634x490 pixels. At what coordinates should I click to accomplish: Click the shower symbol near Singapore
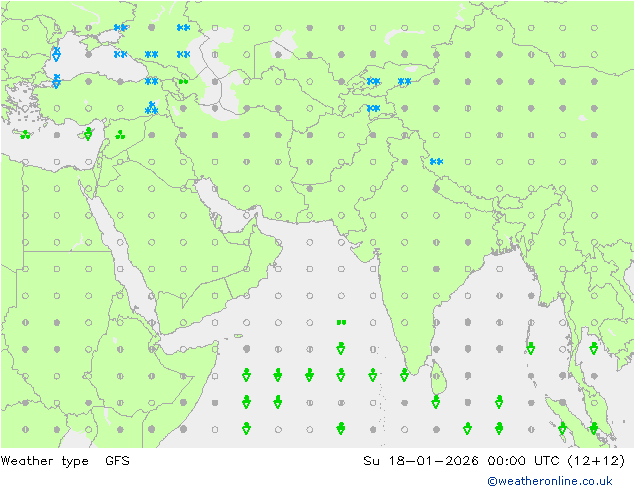[594, 429]
